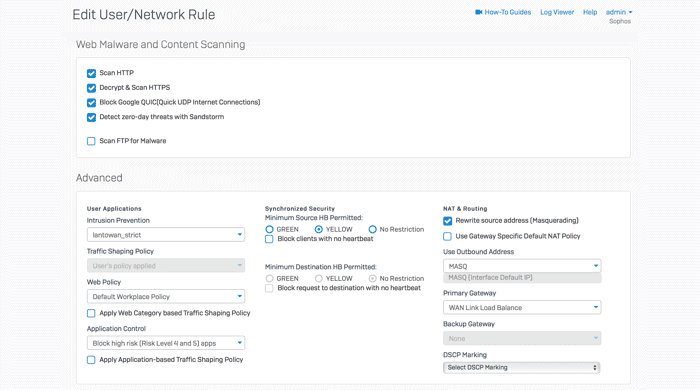Open the Use Outbound Address MASQ dropdown
700x390 pixels.
(x=522, y=266)
